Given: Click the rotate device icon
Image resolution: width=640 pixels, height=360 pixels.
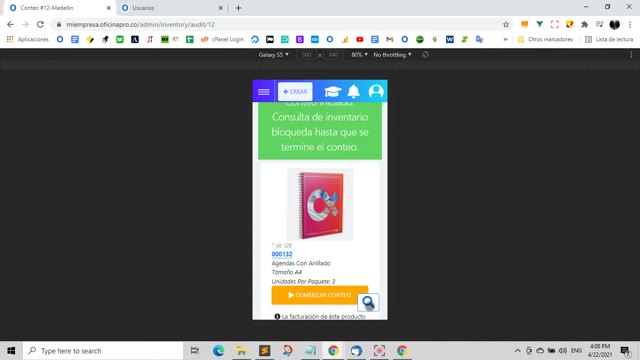Looking at the screenshot, I should (x=425, y=55).
